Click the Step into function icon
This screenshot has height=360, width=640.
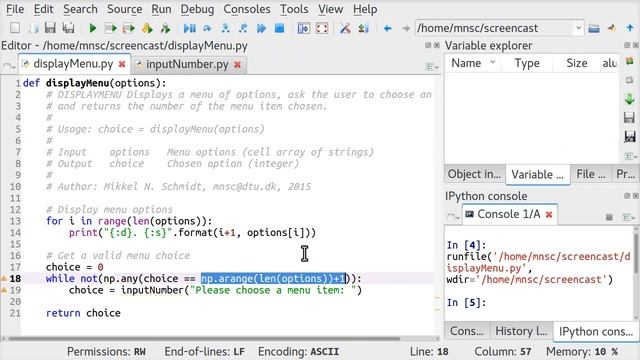pyautogui.click(x=225, y=28)
